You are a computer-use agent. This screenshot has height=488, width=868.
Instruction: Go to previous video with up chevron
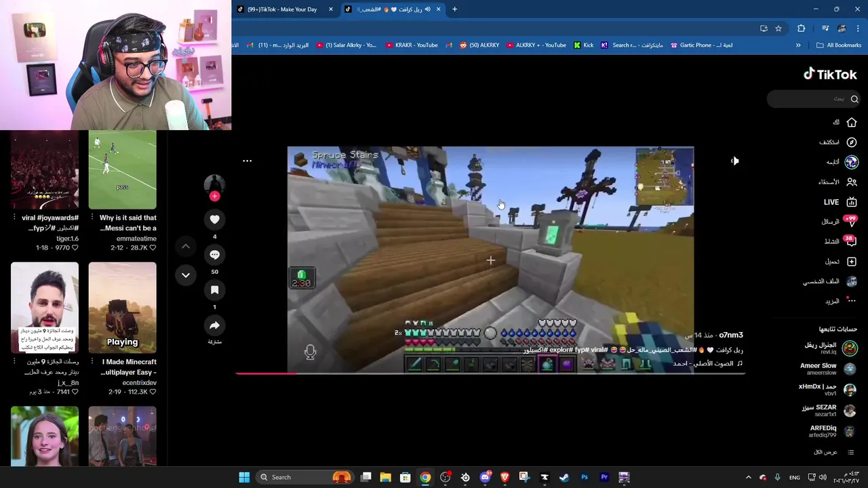(186, 246)
